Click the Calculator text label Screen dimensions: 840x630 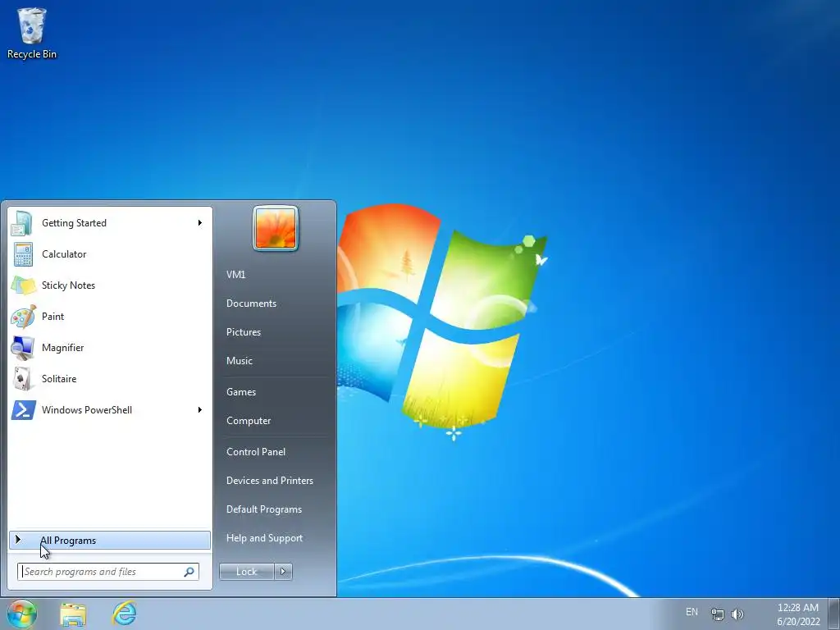[64, 254]
